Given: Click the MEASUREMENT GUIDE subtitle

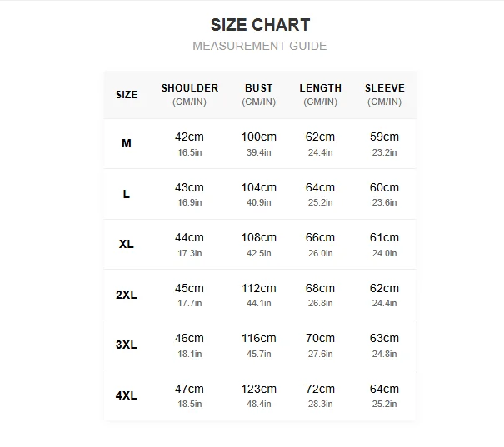Looking at the screenshot, I should [260, 46].
